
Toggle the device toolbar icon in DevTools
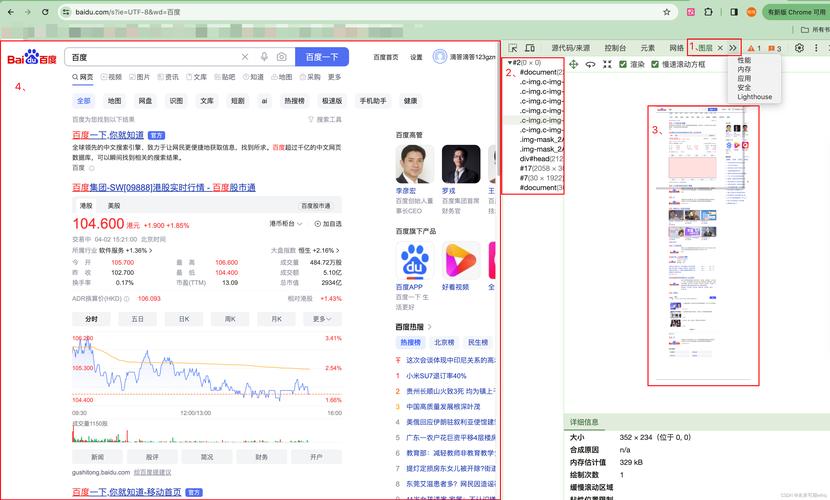pos(530,48)
